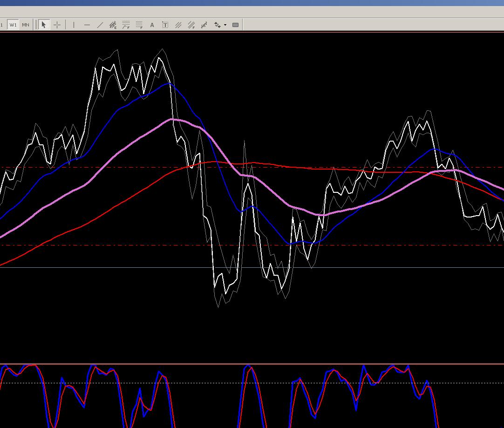Activate the crosshair tool

(57, 25)
